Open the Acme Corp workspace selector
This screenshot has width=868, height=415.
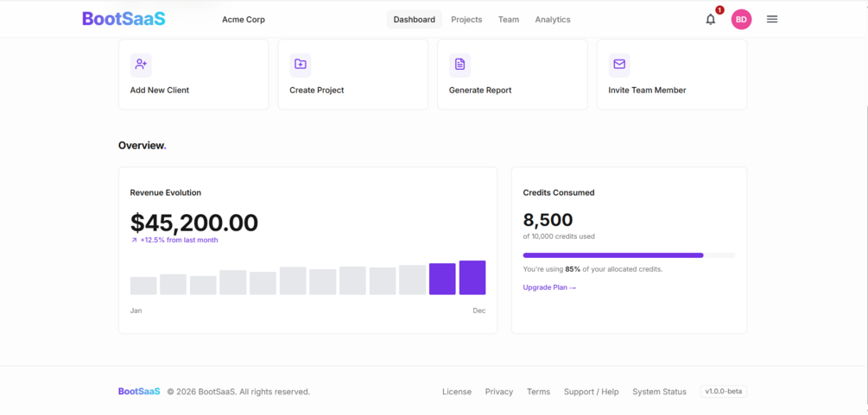244,19
